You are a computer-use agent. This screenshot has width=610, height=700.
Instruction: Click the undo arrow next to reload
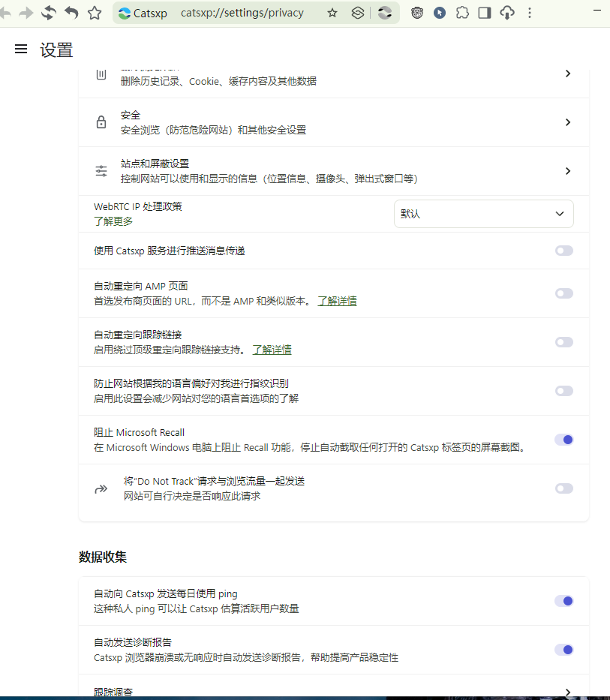[x=72, y=12]
